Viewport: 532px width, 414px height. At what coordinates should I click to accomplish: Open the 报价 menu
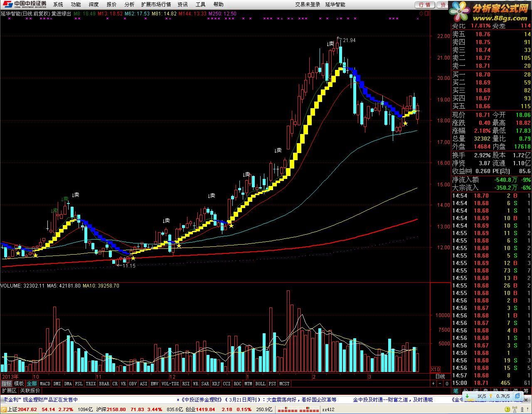pyautogui.click(x=111, y=4)
